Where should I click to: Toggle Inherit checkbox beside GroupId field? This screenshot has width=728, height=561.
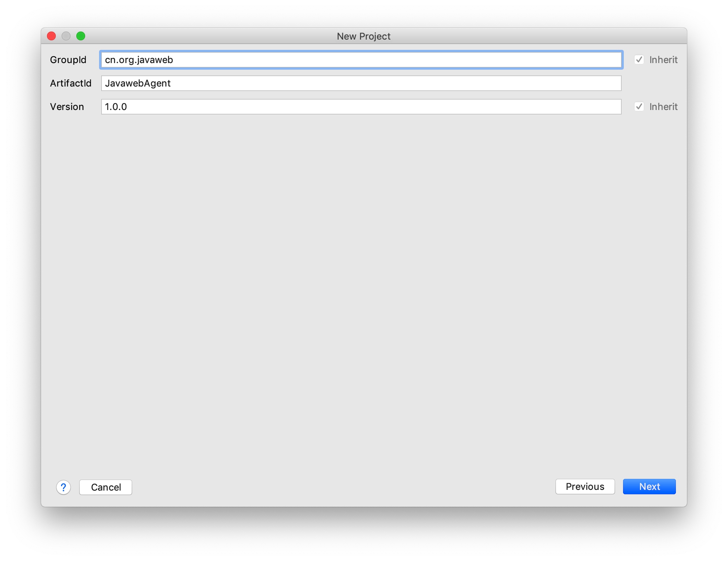[x=639, y=59]
